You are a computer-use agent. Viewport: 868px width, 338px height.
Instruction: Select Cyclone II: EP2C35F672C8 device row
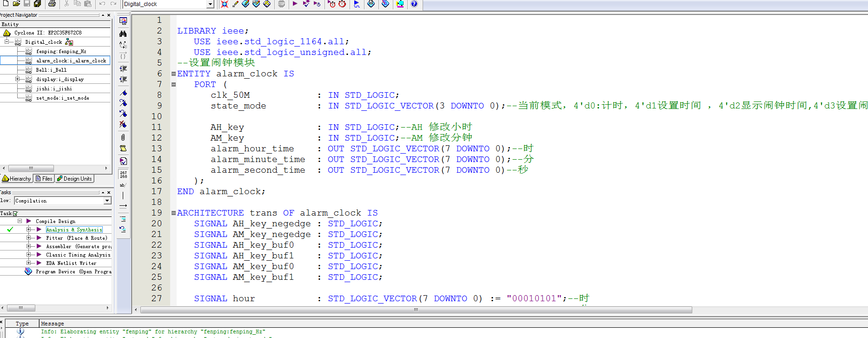pyautogui.click(x=48, y=33)
